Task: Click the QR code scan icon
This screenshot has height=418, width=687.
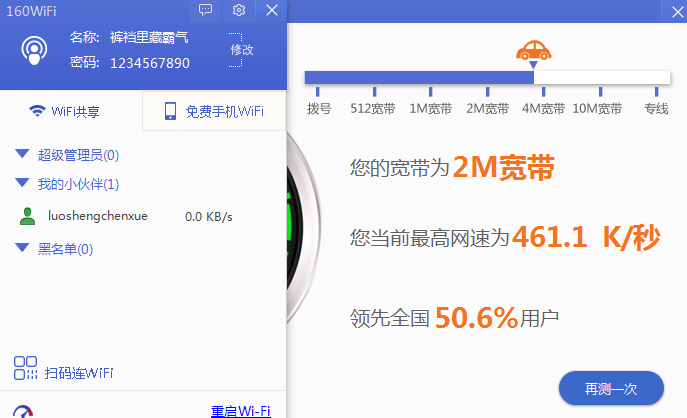Action: tap(26, 368)
